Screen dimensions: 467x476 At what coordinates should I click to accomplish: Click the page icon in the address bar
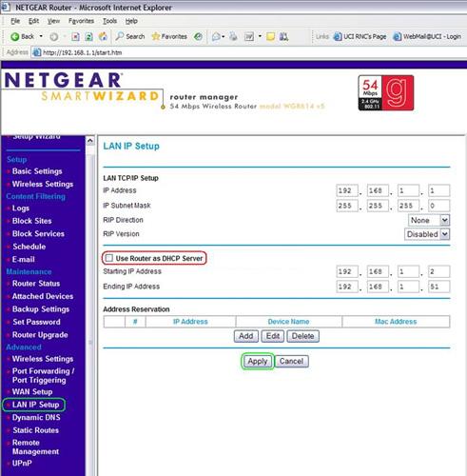37,52
